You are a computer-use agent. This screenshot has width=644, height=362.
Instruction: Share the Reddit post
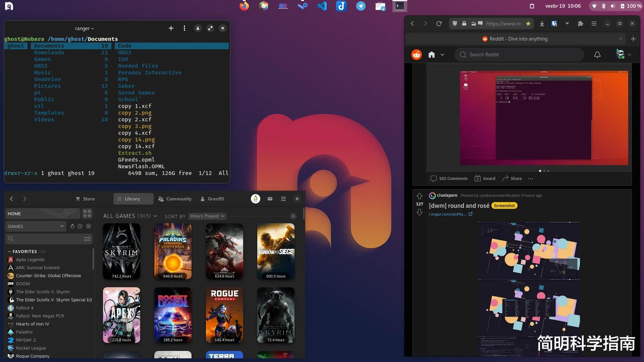(x=512, y=179)
